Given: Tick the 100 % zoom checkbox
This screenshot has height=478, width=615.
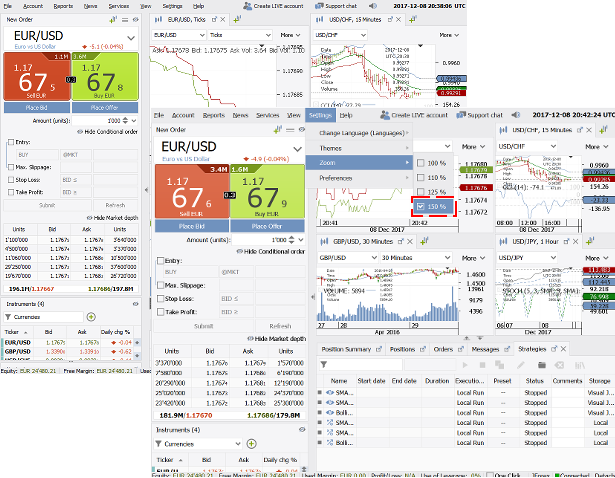Looking at the screenshot, I should [x=420, y=163].
